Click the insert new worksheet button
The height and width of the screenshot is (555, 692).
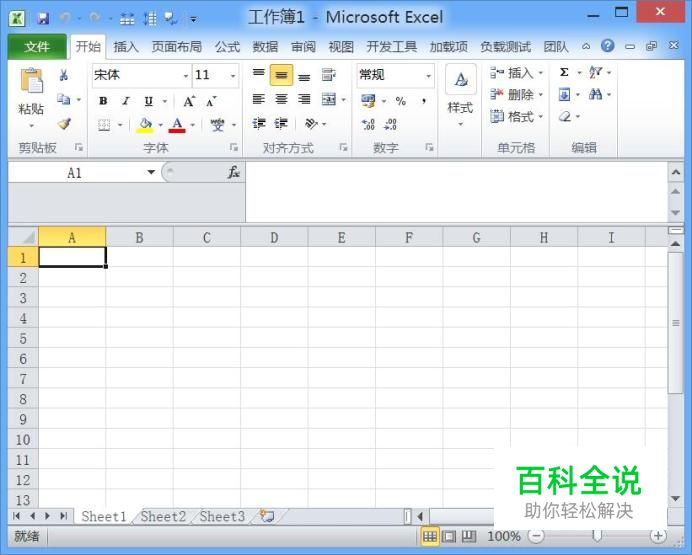267,516
